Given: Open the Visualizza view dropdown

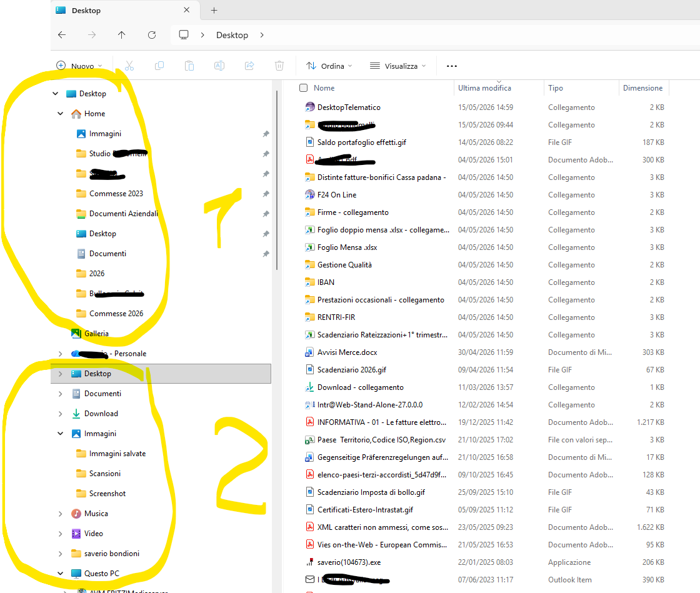Looking at the screenshot, I should 397,66.
